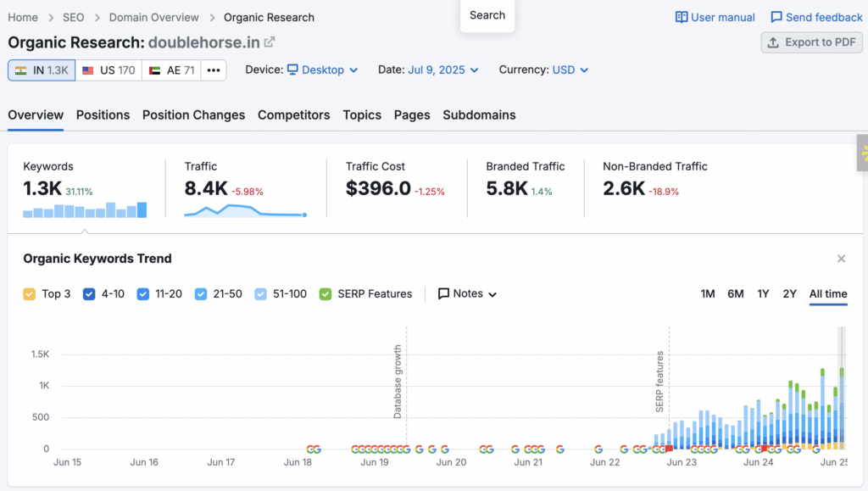Switch to the Positions tab
868x491 pixels.
tap(103, 114)
